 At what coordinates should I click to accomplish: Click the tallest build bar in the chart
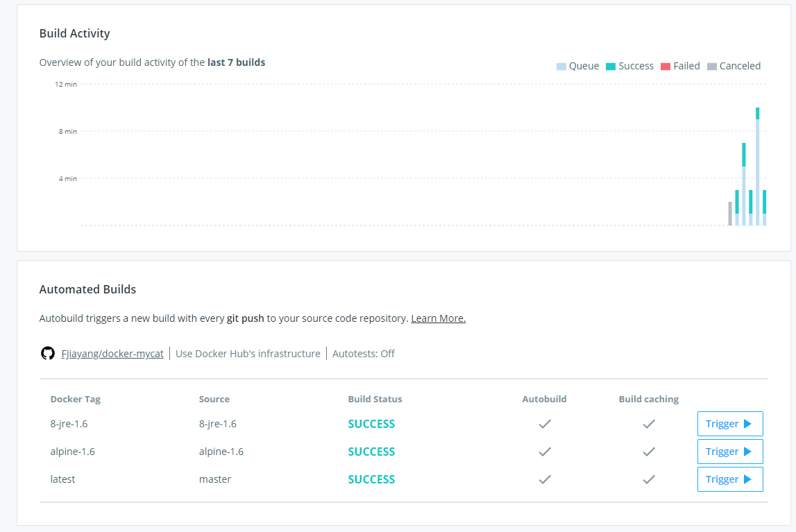click(x=757, y=166)
